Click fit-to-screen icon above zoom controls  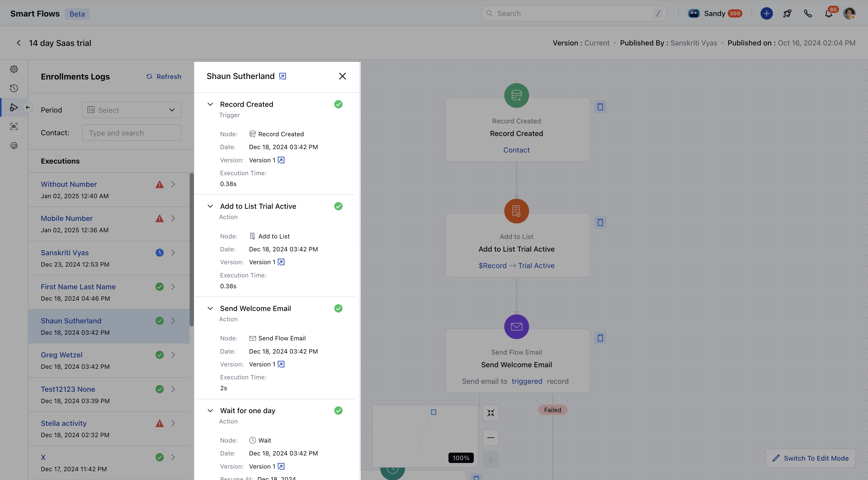point(491,413)
